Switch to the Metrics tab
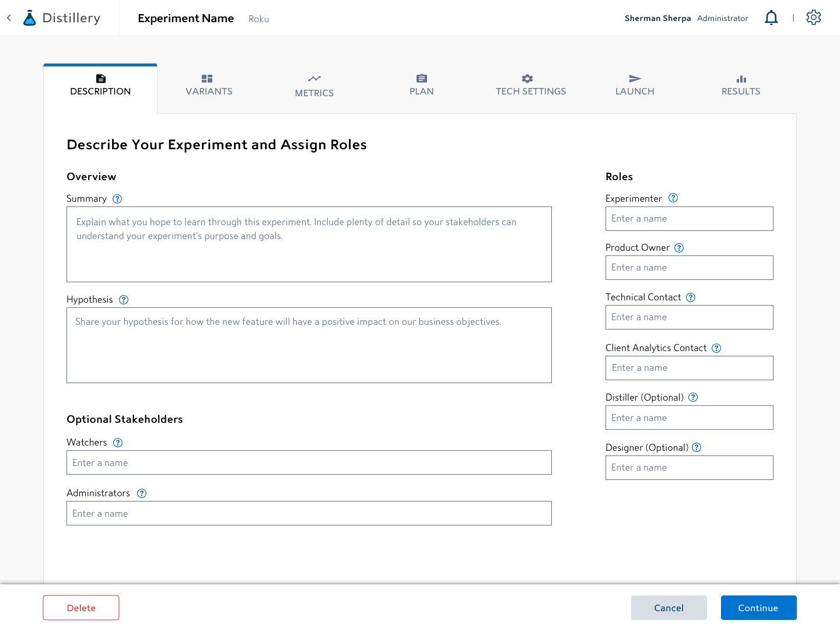 pos(314,86)
